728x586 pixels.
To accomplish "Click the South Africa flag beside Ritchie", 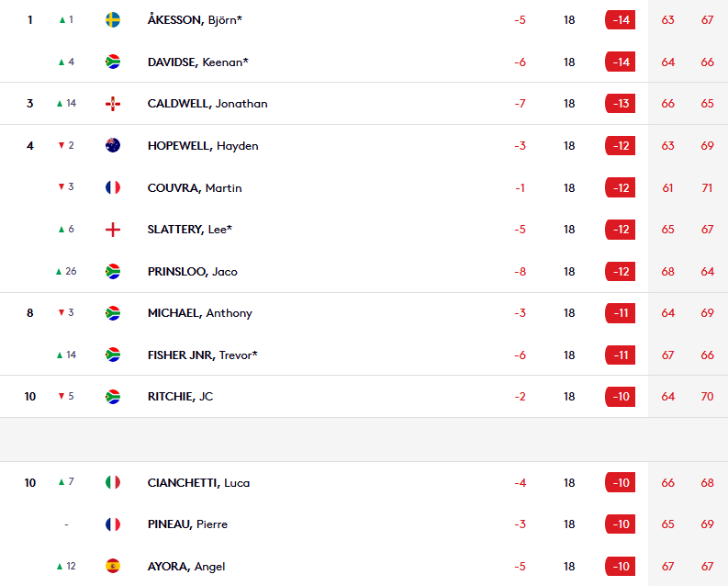I will (x=113, y=397).
